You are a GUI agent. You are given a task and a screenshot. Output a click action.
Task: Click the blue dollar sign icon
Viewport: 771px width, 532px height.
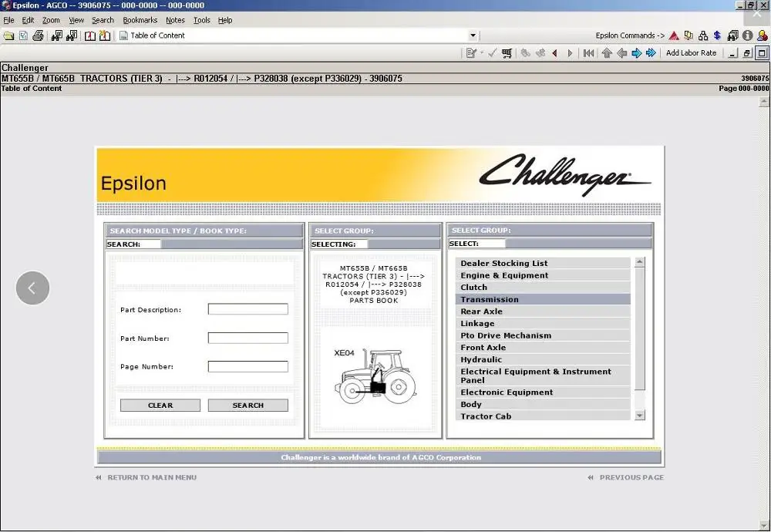(x=717, y=35)
